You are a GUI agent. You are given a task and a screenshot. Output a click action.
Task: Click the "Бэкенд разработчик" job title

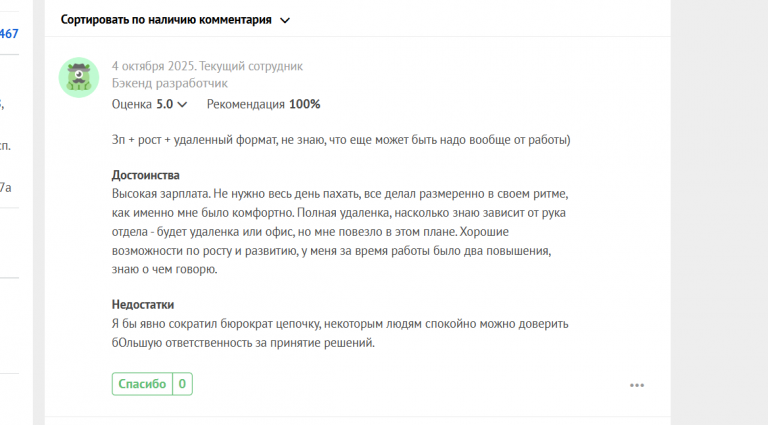tap(169, 83)
